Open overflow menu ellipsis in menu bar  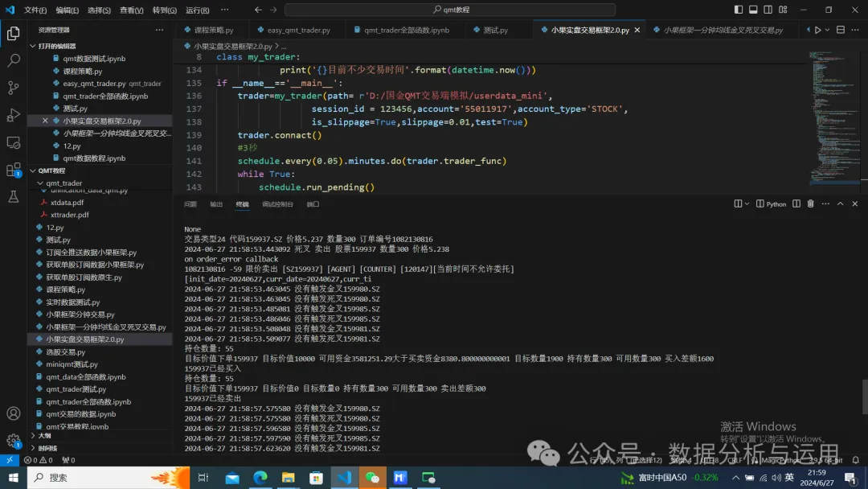[224, 10]
